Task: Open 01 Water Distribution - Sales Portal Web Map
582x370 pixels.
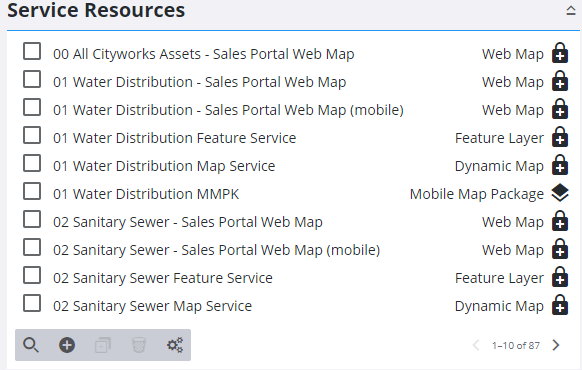Action: tap(199, 82)
